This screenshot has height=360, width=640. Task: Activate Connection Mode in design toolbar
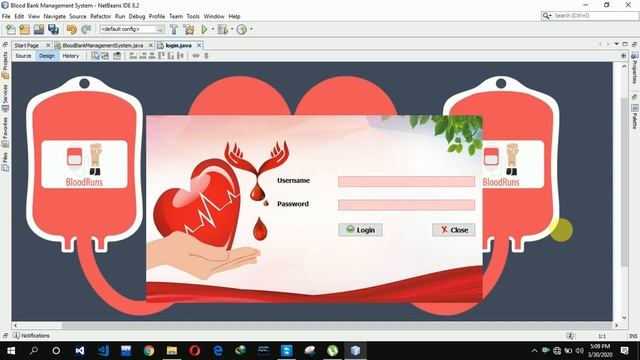pos(105,56)
